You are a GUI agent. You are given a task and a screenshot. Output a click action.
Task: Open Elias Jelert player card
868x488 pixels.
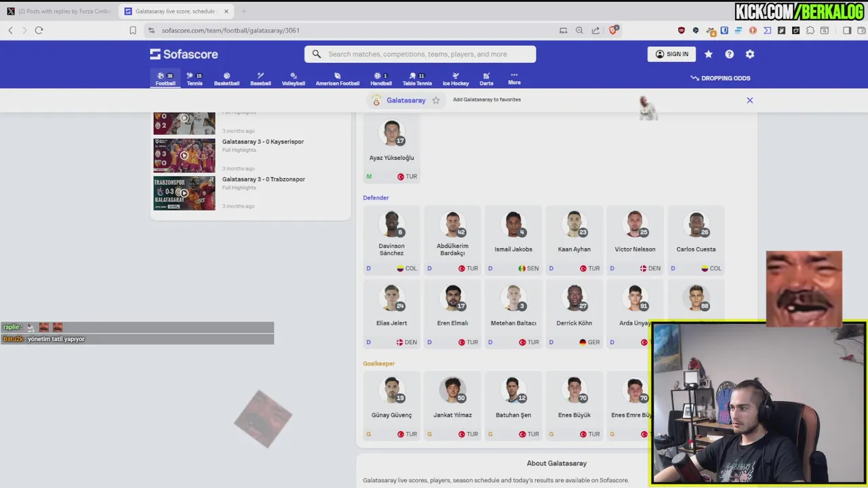[x=391, y=315]
